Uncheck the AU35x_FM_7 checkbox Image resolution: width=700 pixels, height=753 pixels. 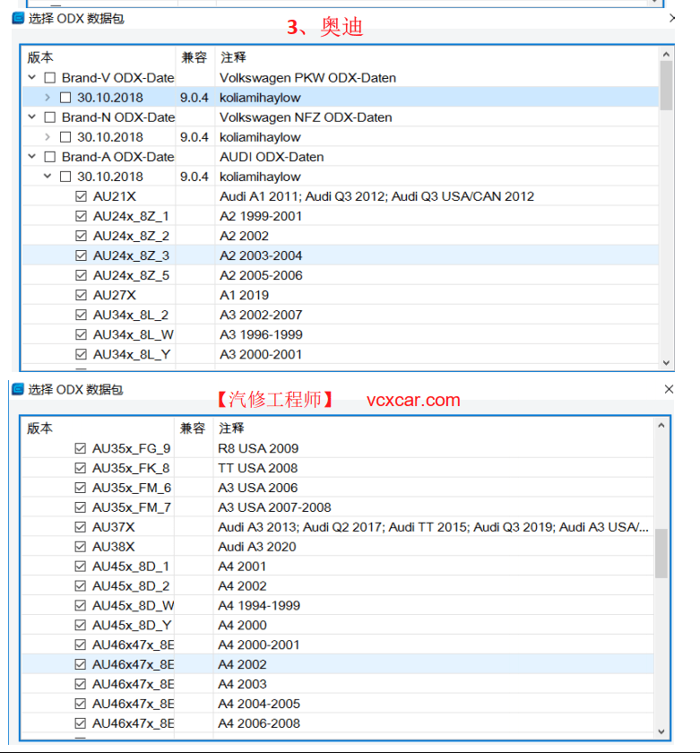pos(80,507)
